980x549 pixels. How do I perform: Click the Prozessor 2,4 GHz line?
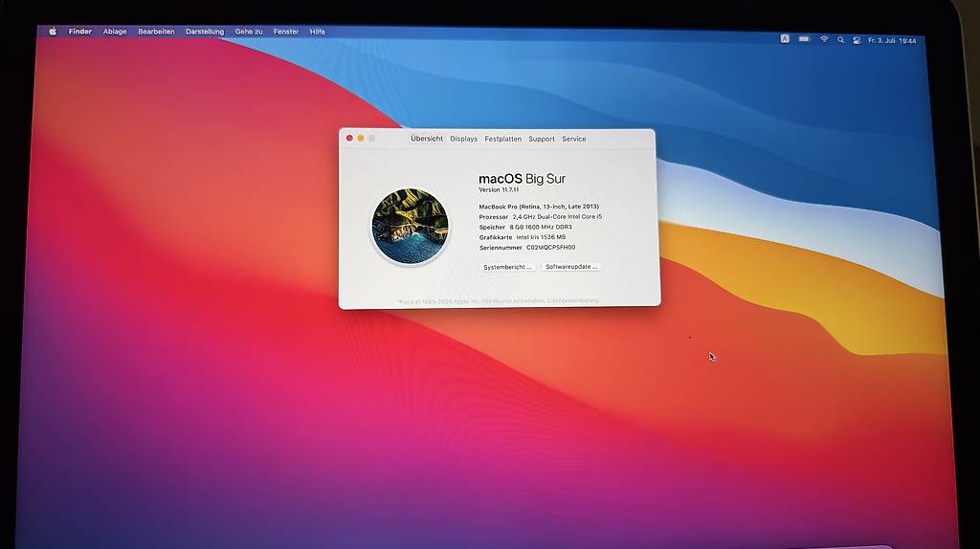tap(541, 217)
